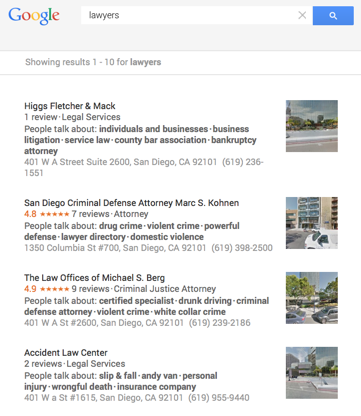Open the 1 review link for Higgs Fletcher
The width and height of the screenshot is (361, 416).
(41, 117)
